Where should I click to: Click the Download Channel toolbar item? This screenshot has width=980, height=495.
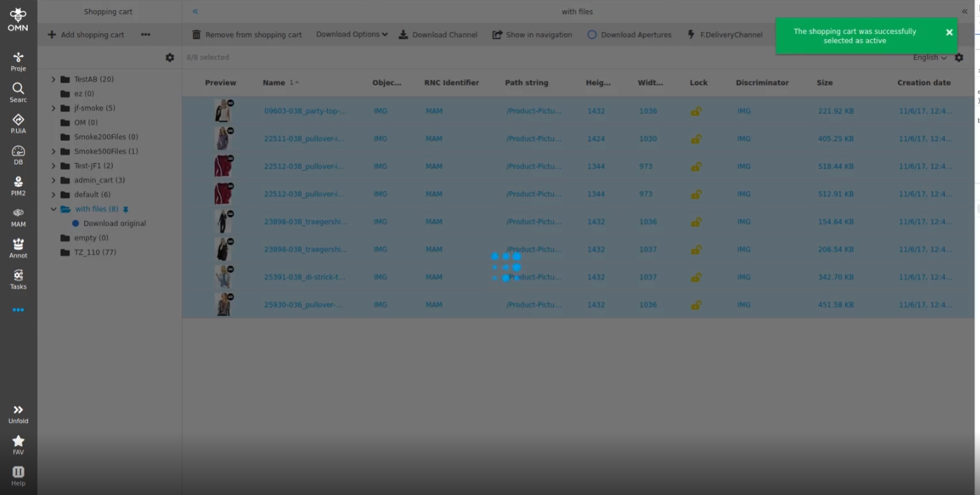tap(438, 35)
